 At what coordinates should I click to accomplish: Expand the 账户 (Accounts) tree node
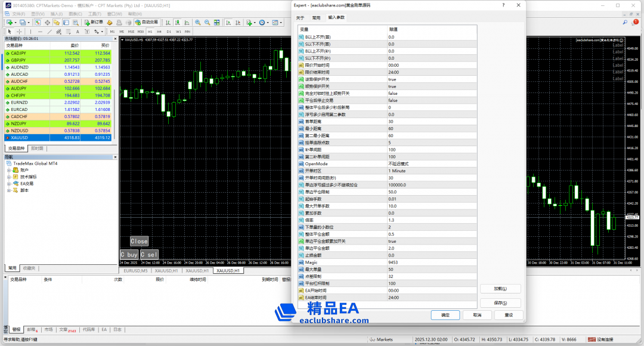click(x=9, y=170)
